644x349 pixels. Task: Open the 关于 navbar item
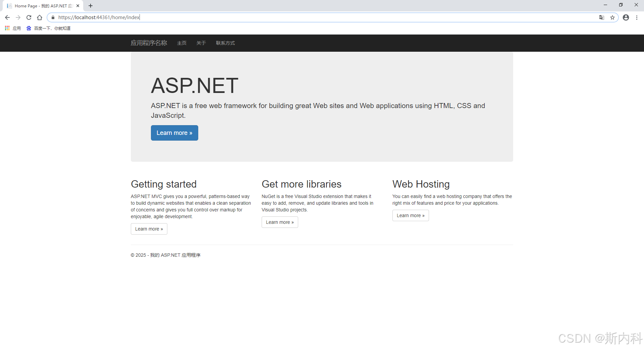coord(201,43)
